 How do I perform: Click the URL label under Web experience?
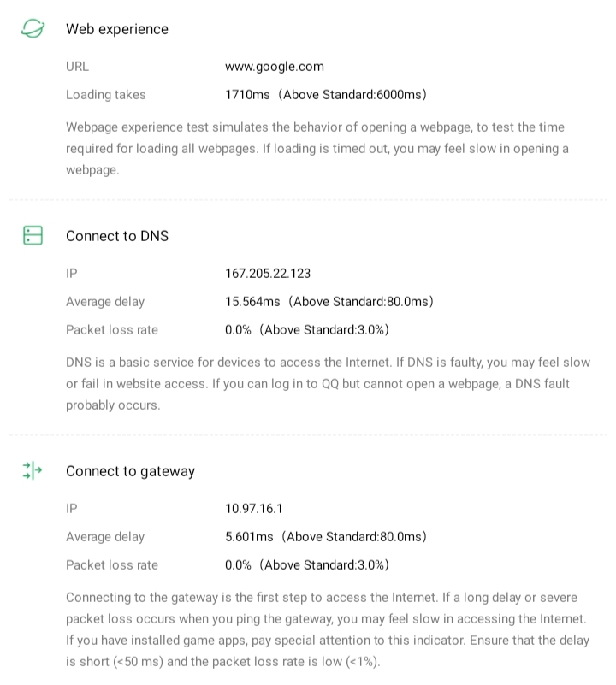77,66
